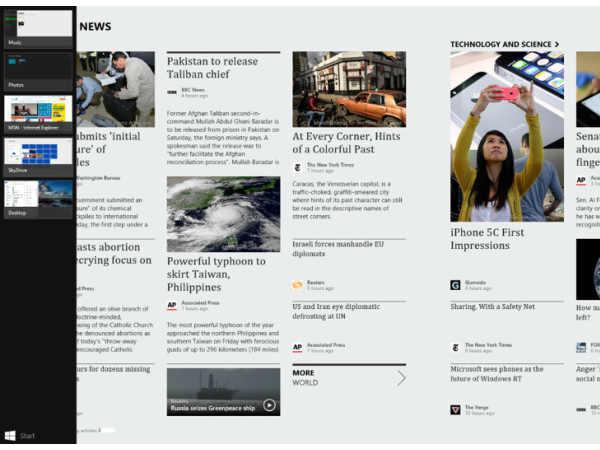The width and height of the screenshot is (600, 450).
Task: Click the Windows Start logo icon
Action: click(10, 435)
